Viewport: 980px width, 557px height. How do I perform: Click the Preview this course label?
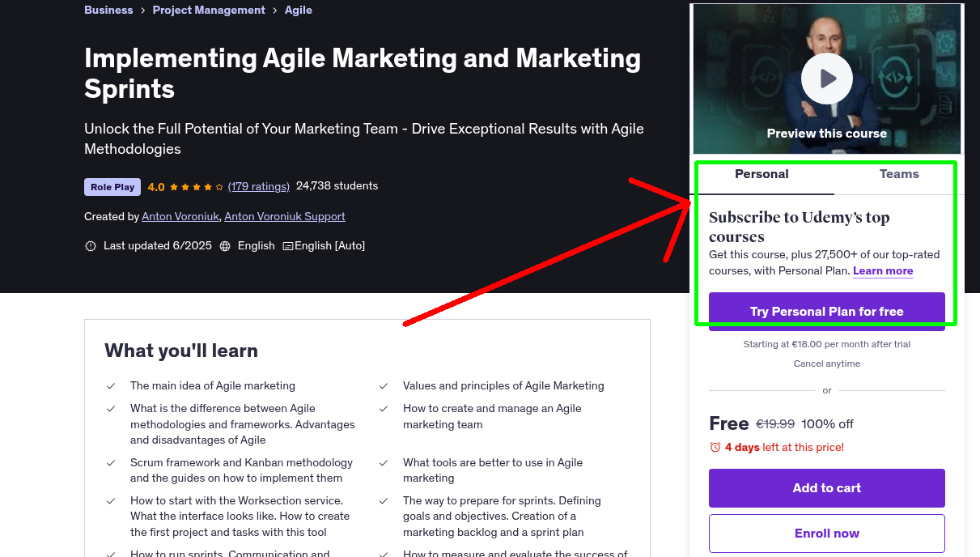(826, 134)
